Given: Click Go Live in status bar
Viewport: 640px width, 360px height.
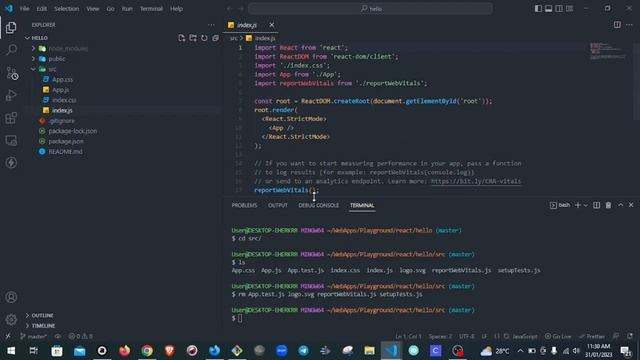Looking at the screenshot, I should coord(558,336).
